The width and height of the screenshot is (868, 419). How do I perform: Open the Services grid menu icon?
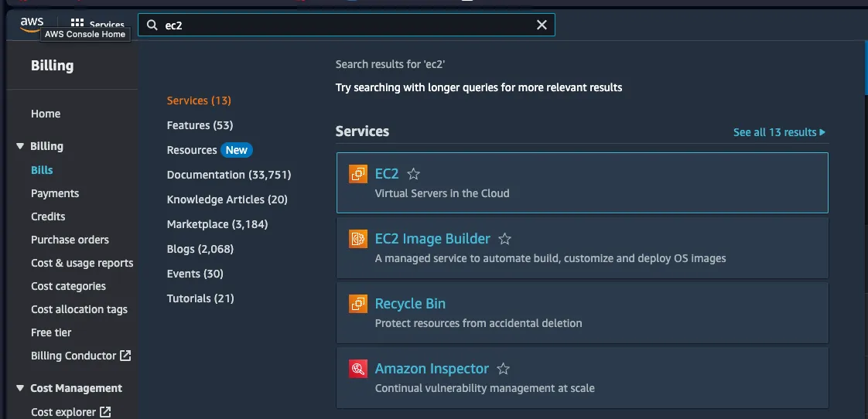pos(77,25)
